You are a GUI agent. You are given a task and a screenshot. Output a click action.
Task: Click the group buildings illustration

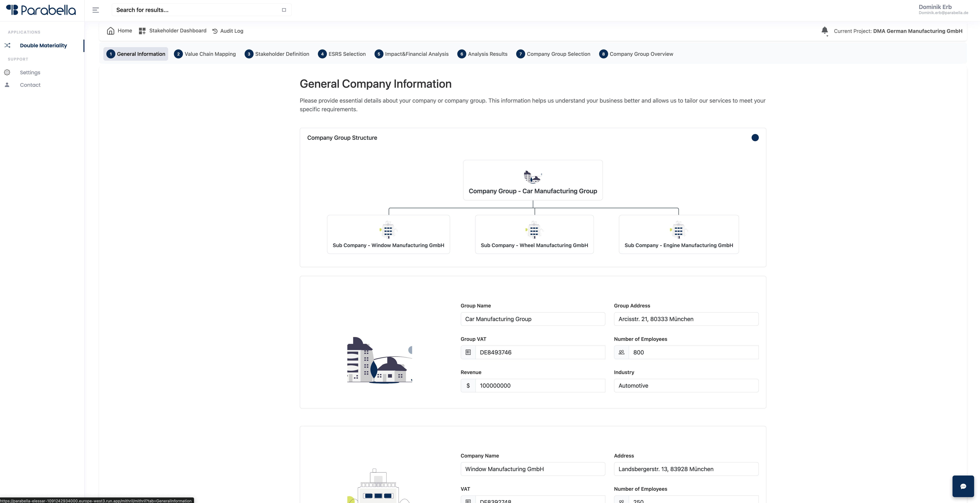point(380,360)
